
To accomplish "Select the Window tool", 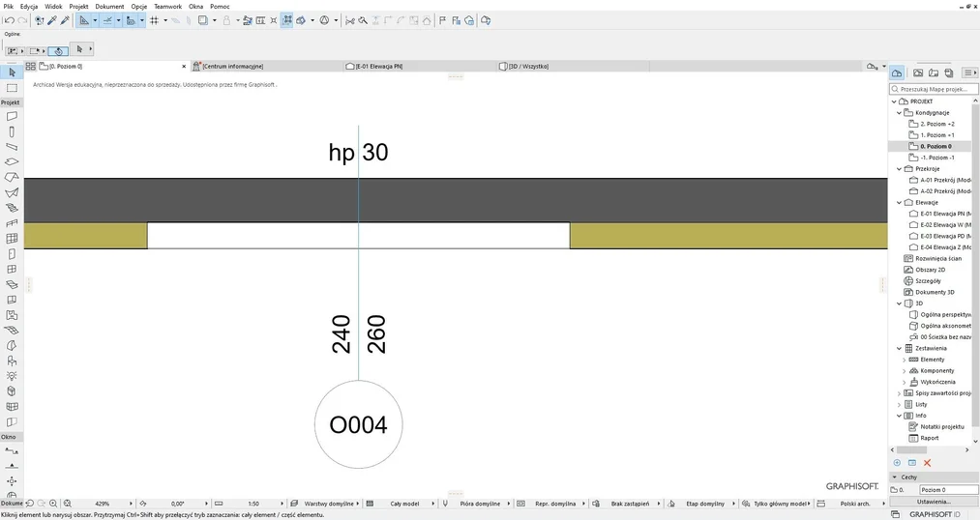I will (x=12, y=269).
